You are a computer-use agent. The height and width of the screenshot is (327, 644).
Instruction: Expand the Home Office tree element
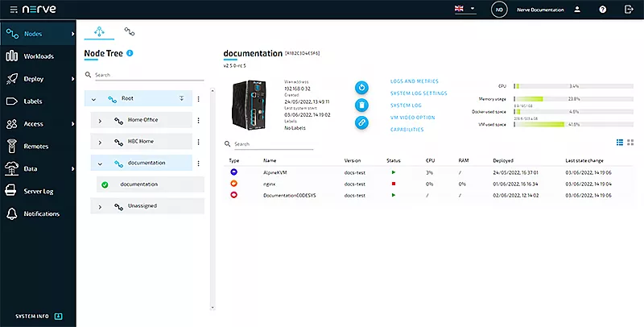tap(100, 120)
